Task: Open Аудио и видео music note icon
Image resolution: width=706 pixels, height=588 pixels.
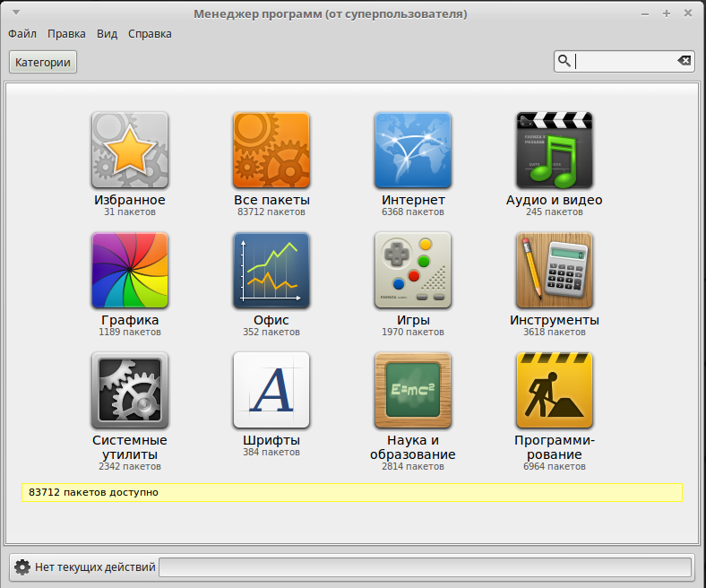Action: [x=554, y=150]
